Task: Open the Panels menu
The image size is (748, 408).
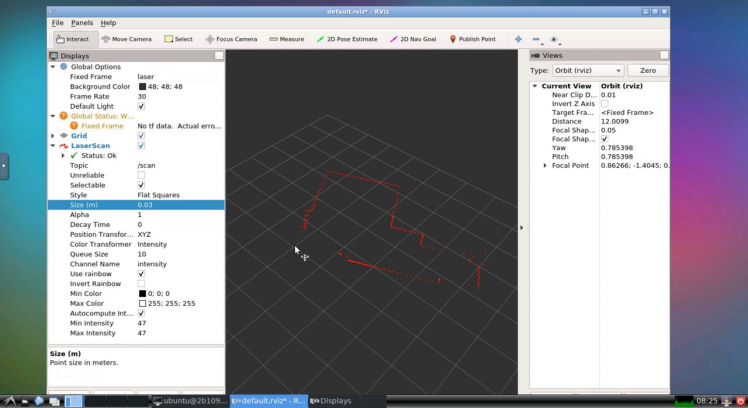Action: click(82, 22)
